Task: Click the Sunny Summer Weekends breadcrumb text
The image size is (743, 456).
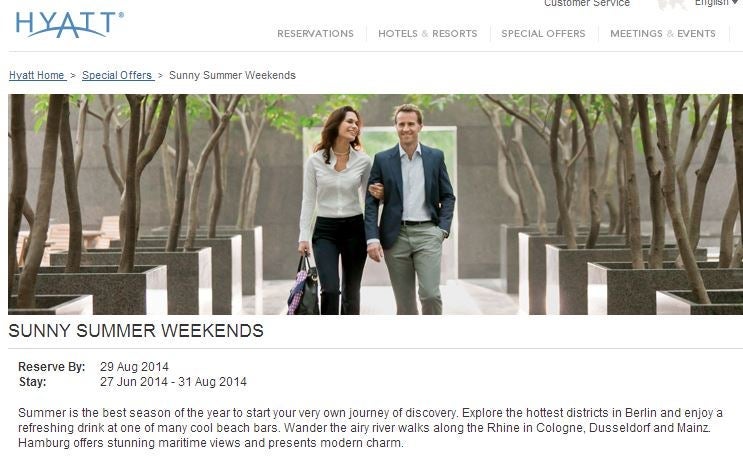Action: 232,75
